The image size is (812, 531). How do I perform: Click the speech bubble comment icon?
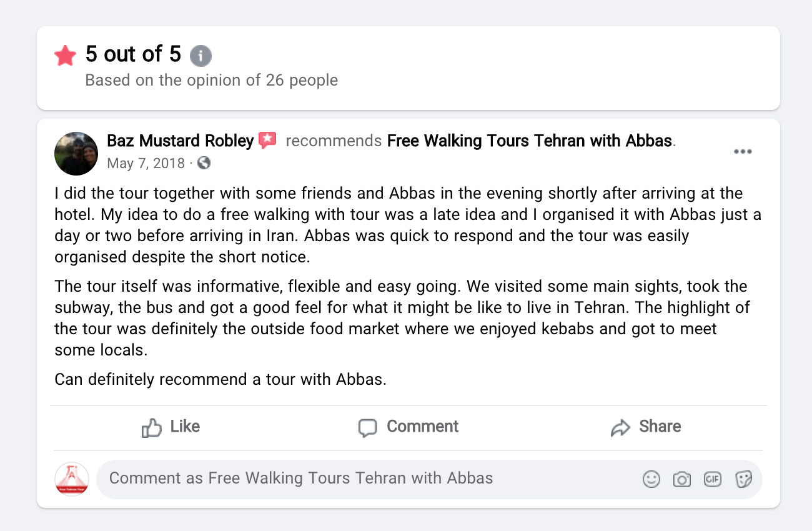point(368,428)
